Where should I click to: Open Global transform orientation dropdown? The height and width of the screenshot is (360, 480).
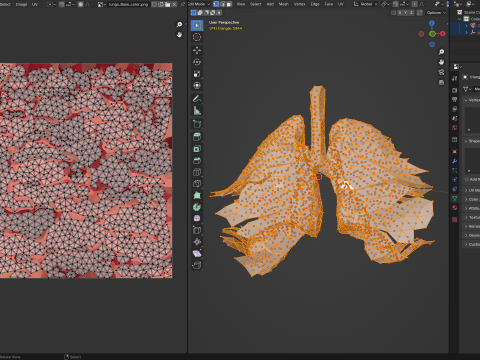pos(365,4)
